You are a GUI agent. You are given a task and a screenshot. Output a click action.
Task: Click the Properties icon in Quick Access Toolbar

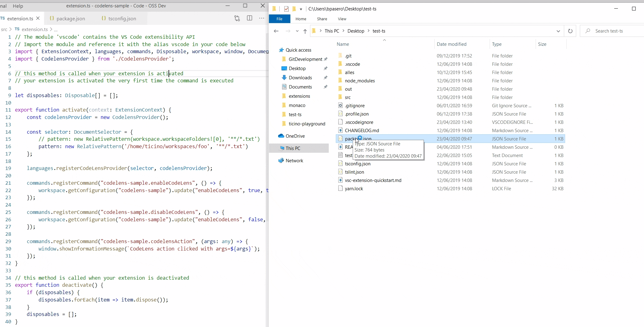click(286, 9)
